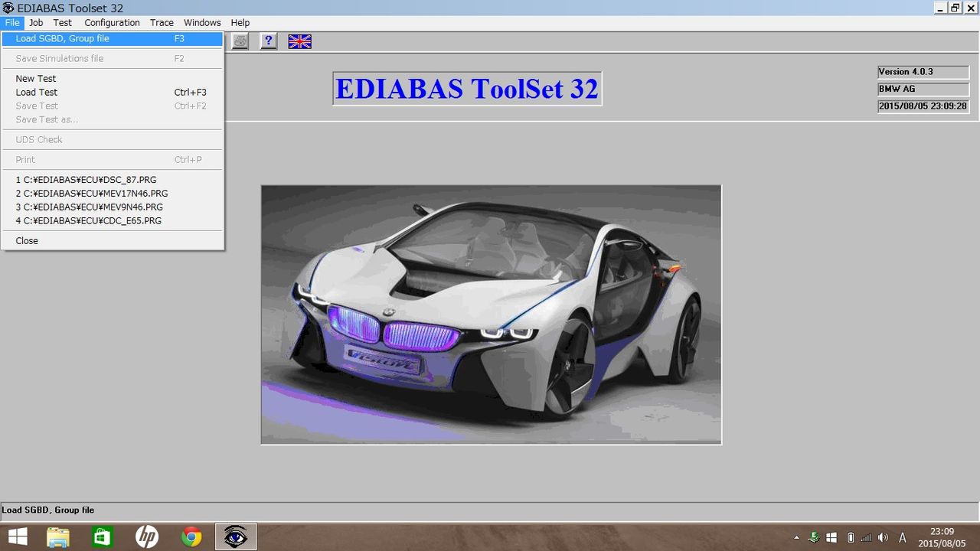
Task: Launch the HP taskbar application
Action: 146,537
